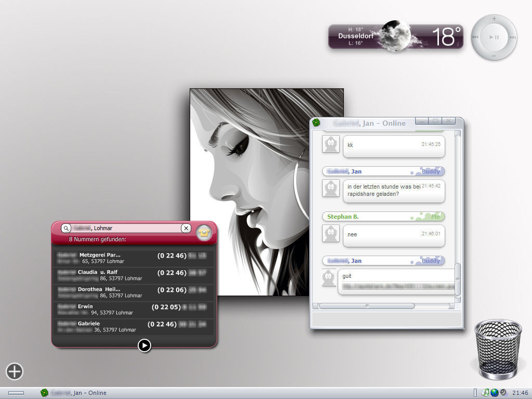This screenshot has height=399, width=532.
Task: Raise volume with the plus on the round player
Action: [494, 19]
